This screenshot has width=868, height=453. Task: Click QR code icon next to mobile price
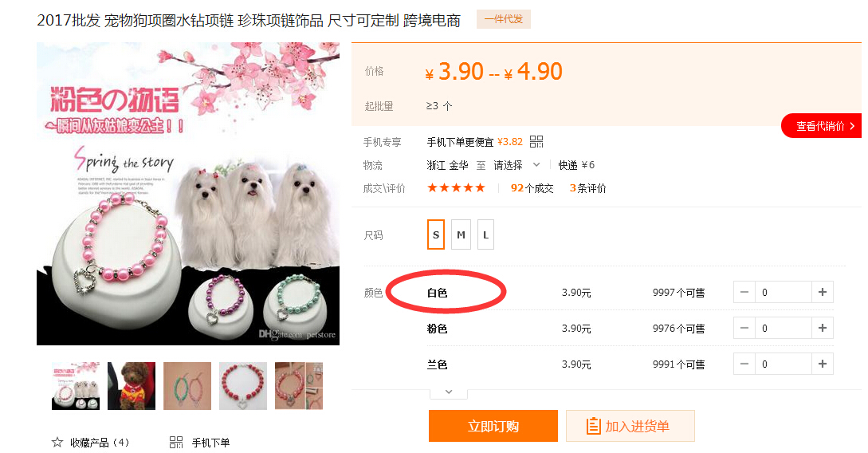pos(536,142)
